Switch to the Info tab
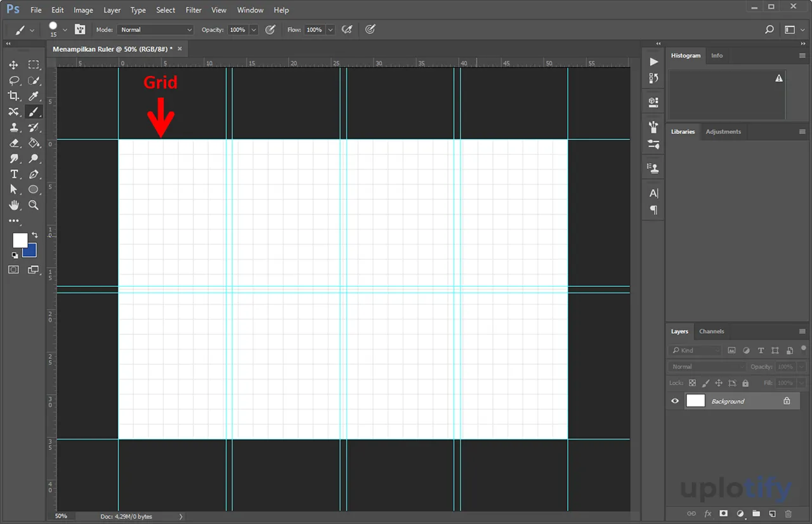 [x=717, y=55]
